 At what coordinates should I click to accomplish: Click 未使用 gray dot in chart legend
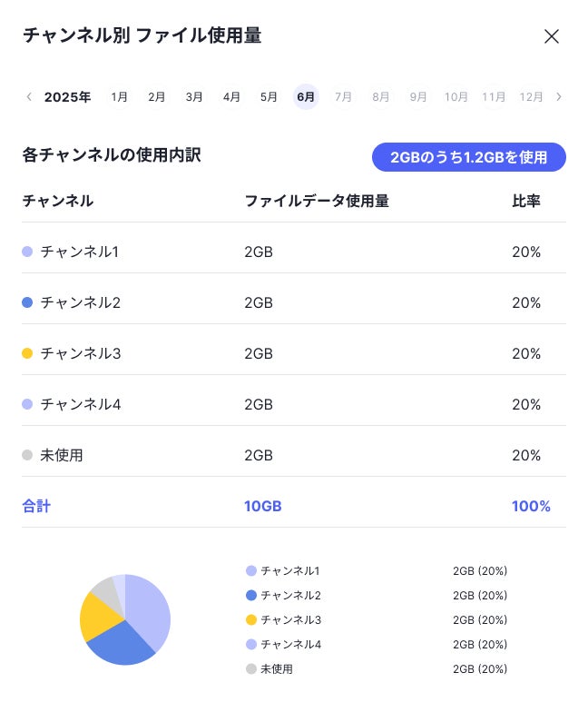[x=250, y=668]
